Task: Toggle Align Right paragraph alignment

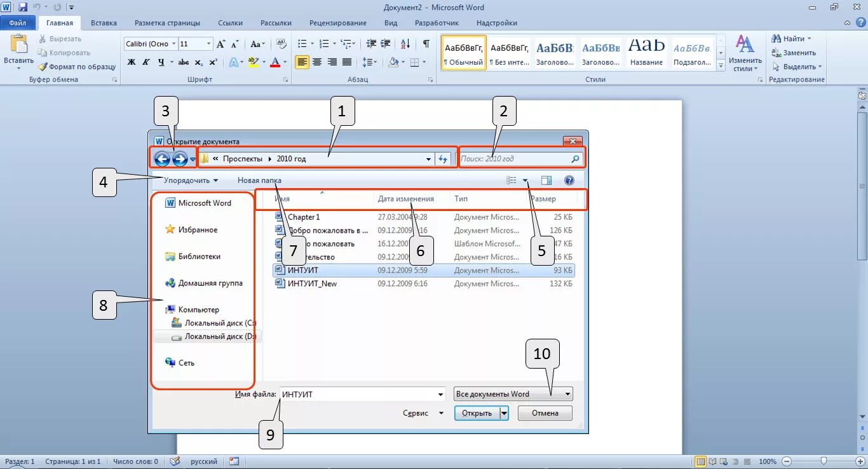Action: tap(331, 62)
